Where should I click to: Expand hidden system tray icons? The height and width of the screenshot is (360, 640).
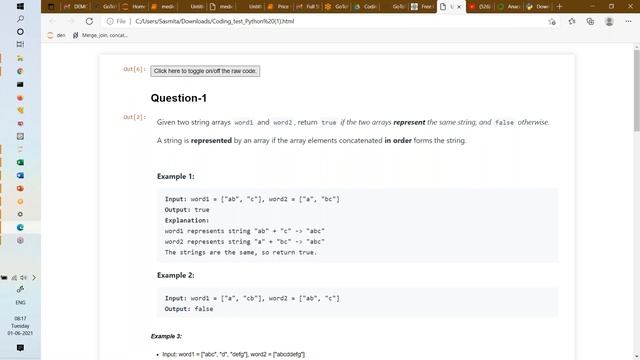(34, 278)
